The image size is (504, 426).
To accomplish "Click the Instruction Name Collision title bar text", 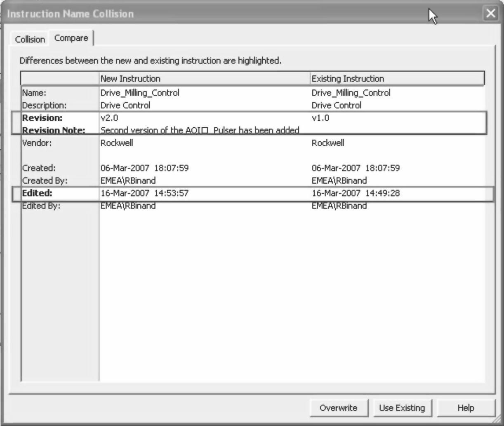I will 71,14.
